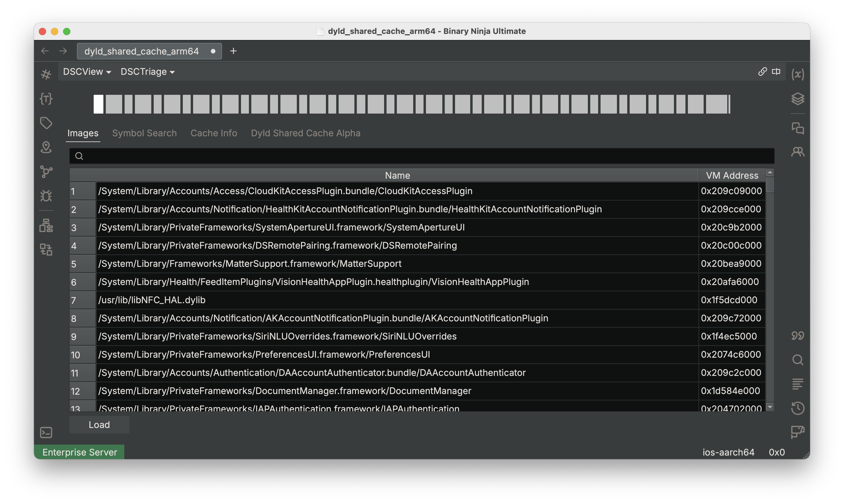Screen dimensions: 844x504
Task: Open the Debugger bug icon
Action: (x=46, y=196)
